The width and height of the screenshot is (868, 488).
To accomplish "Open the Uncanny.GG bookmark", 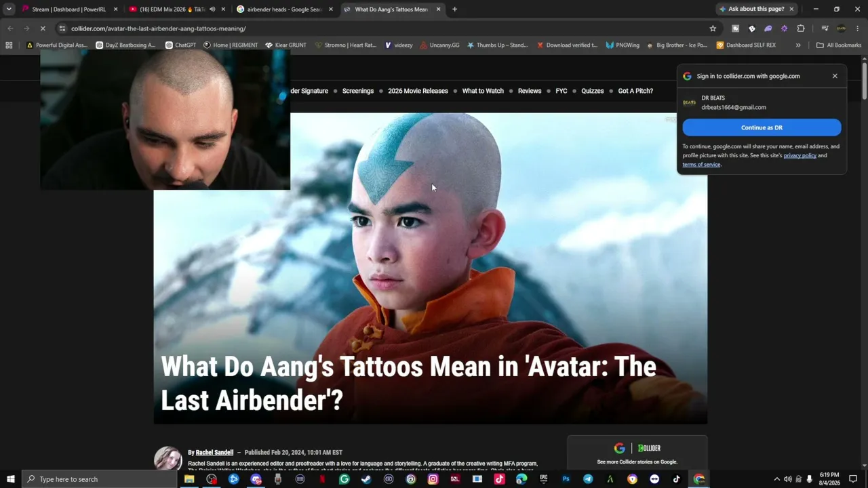I will click(x=439, y=45).
